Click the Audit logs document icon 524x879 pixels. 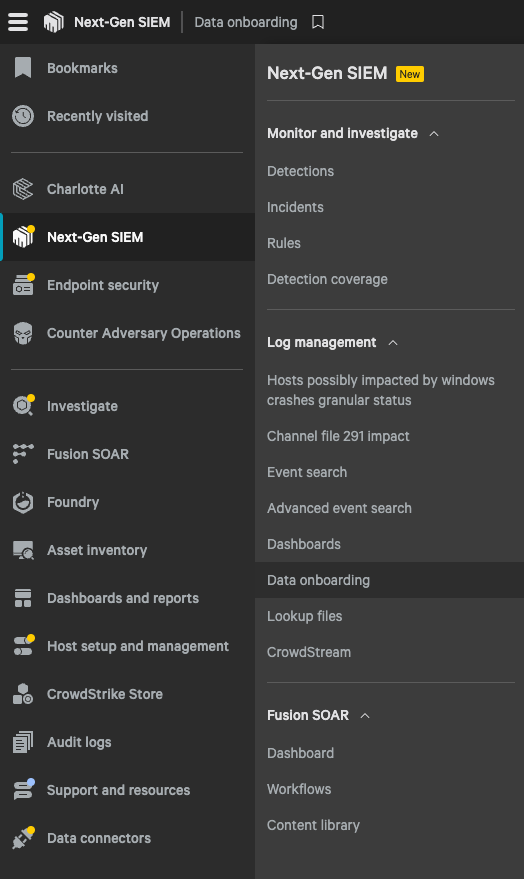[x=23, y=742]
